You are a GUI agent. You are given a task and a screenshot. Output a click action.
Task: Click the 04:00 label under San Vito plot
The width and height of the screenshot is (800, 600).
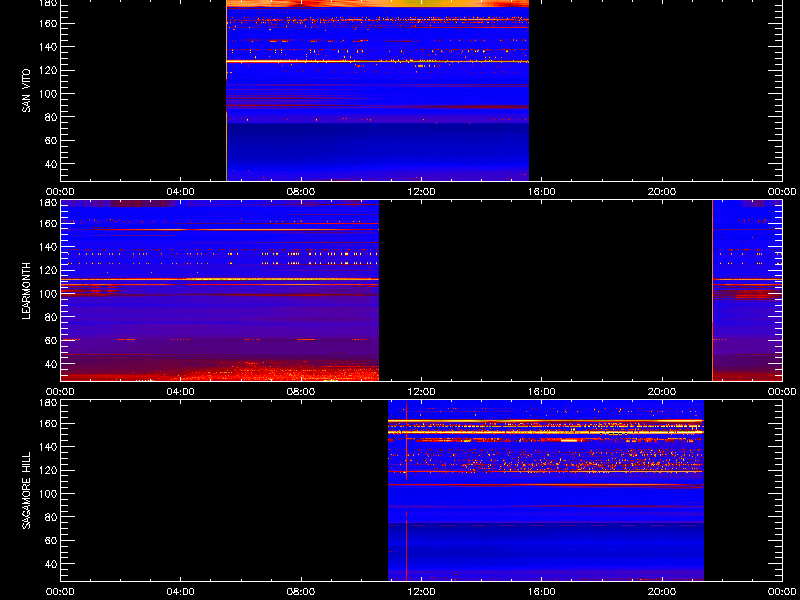[x=181, y=192]
